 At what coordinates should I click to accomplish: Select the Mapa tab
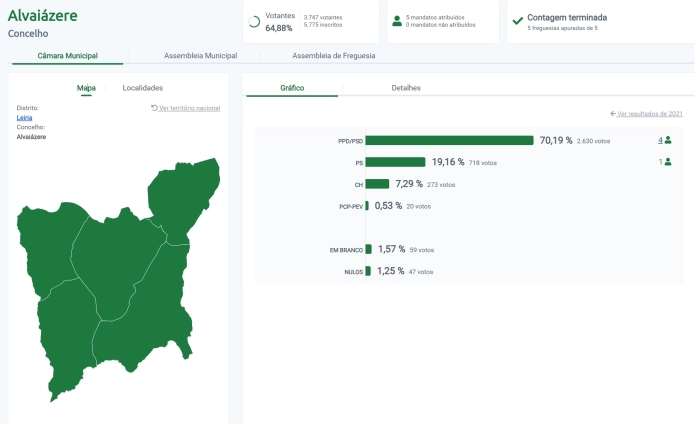pyautogui.click(x=86, y=88)
